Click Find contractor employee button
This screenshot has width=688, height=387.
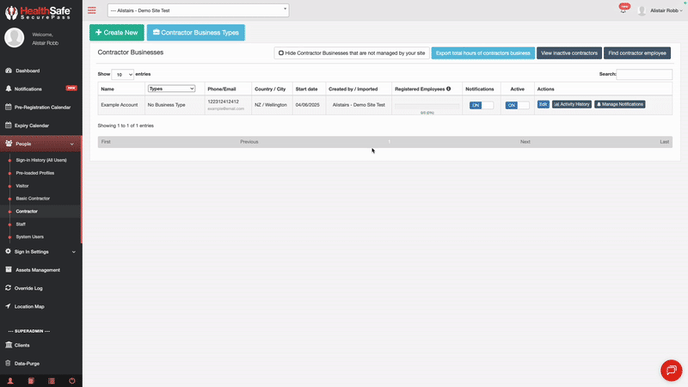pos(637,53)
